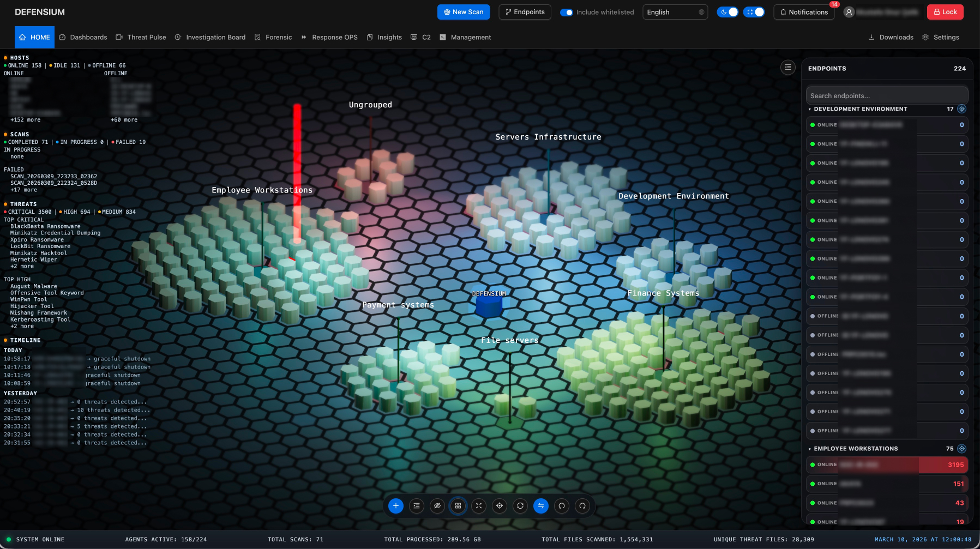This screenshot has width=980, height=549.
Task: Open the Threat Pulse tab
Action: click(x=141, y=37)
